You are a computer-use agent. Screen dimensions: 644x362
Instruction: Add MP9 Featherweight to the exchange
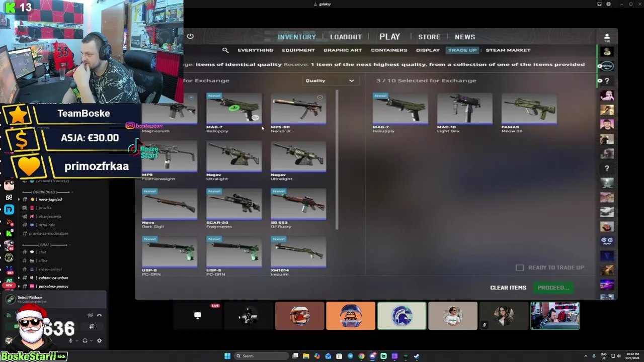coord(170,161)
